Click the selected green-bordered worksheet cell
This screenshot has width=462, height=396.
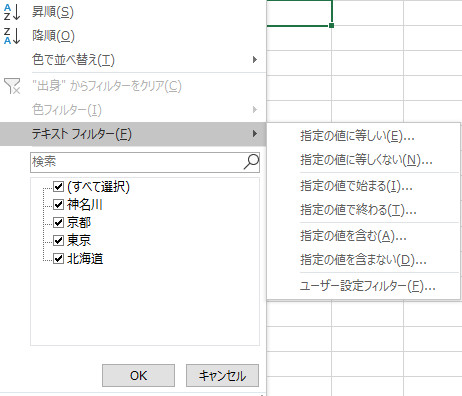point(299,13)
